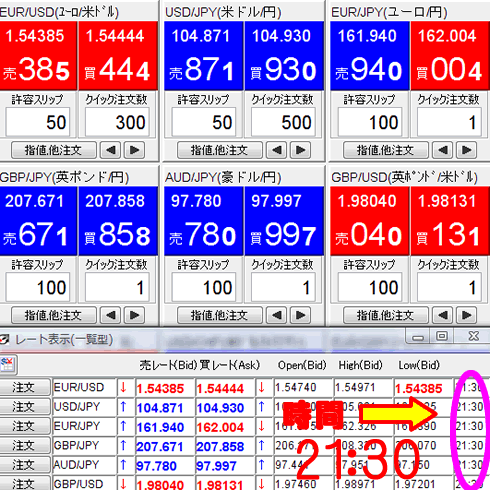The image size is (490, 490).
Task: Click the レート表示 window title icon
Action: pos(4,340)
